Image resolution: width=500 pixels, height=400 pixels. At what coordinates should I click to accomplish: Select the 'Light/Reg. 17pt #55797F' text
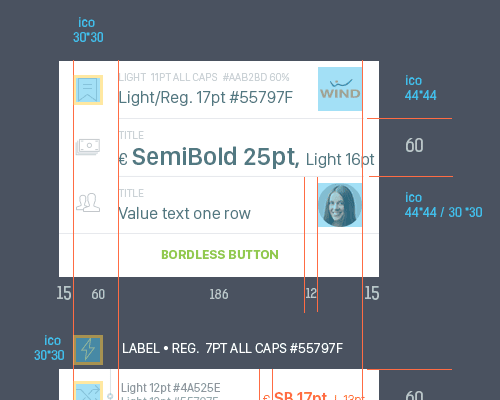(x=206, y=98)
